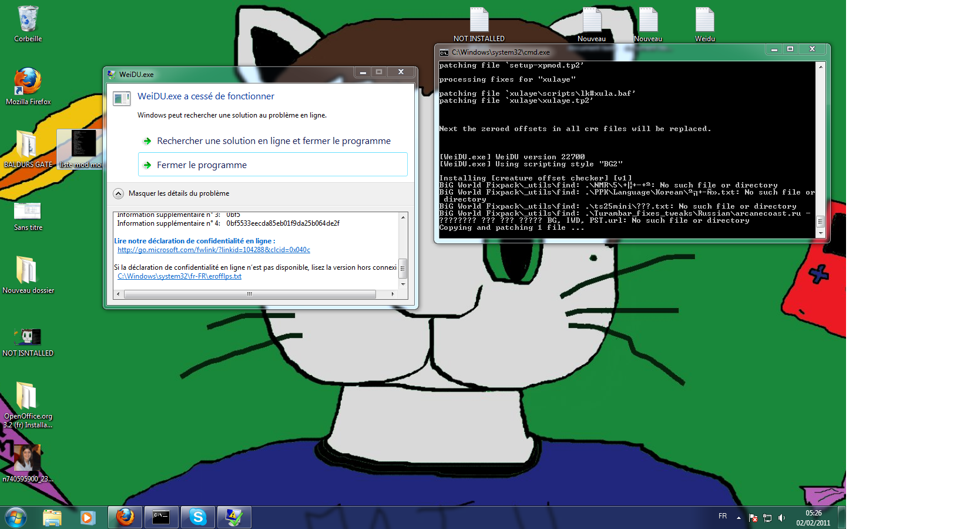Image resolution: width=980 pixels, height=529 pixels.
Task: Open the Weidu text document on desktop
Action: [x=704, y=24]
